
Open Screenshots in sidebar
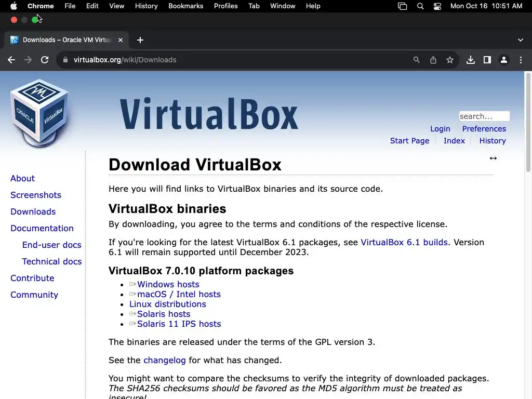pyautogui.click(x=36, y=195)
